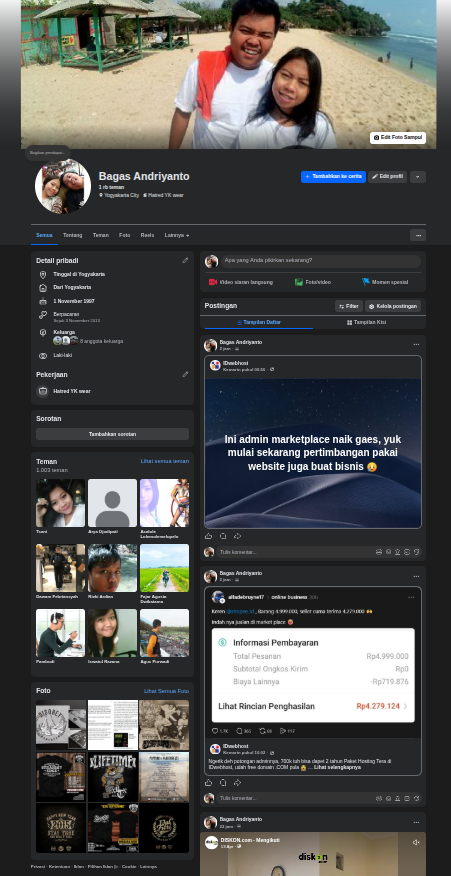451x876 pixels.
Task: Comment on the IDwebhost marketplace post
Action: click(x=223, y=536)
